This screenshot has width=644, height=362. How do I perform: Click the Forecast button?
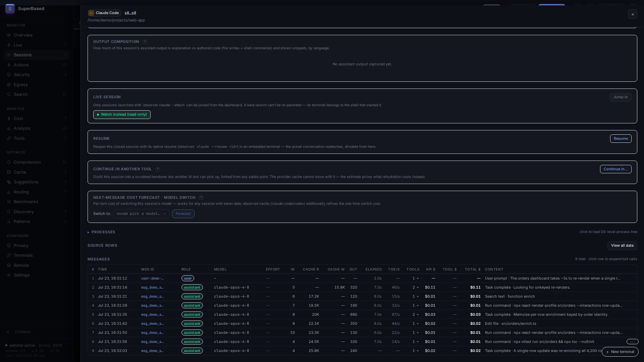tap(183, 214)
